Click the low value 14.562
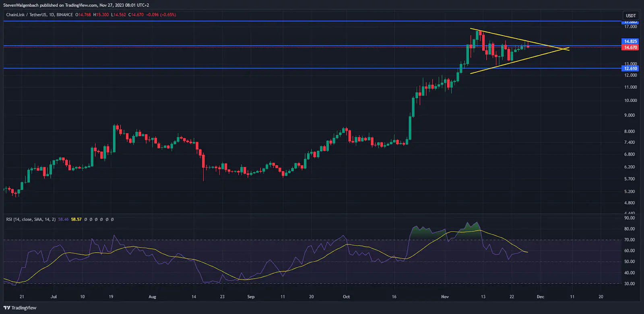This screenshot has width=644, height=314. coord(120,15)
